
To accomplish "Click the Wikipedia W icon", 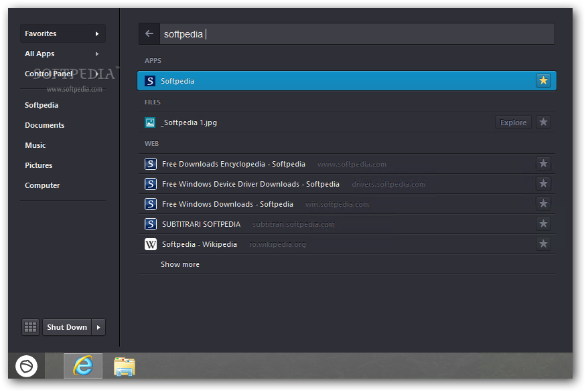I will (150, 244).
